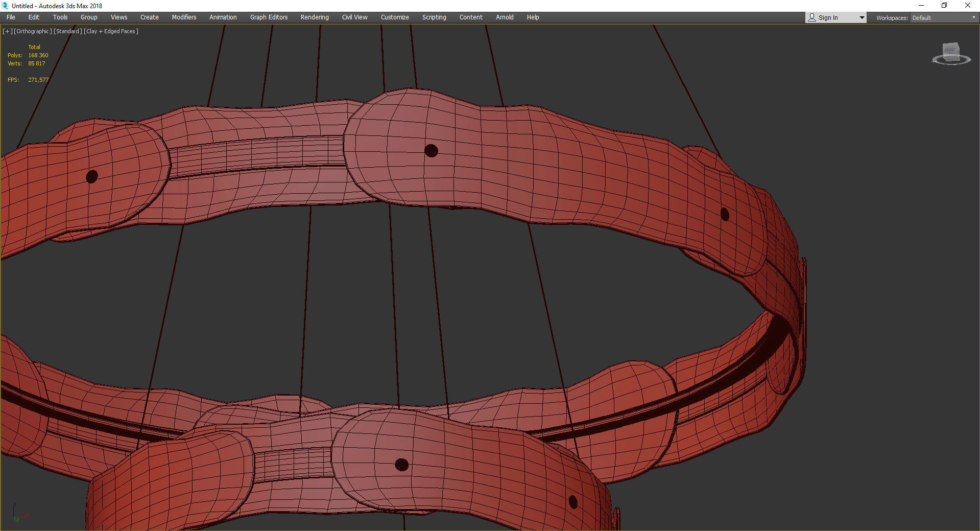Click the Sign In user icon
980x531 pixels.
pos(812,17)
